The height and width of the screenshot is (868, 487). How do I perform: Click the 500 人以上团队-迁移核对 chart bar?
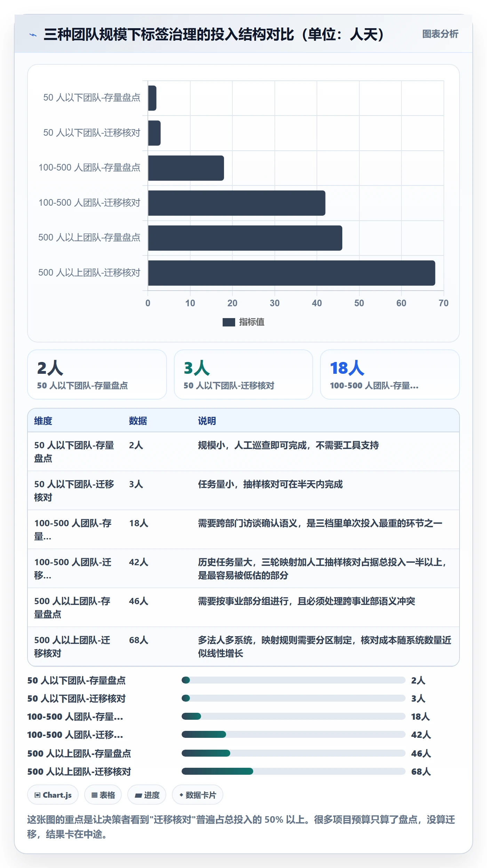point(292,273)
